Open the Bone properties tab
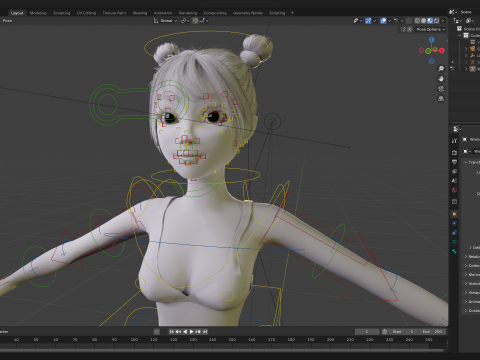The width and height of the screenshot is (480, 360). point(454,251)
